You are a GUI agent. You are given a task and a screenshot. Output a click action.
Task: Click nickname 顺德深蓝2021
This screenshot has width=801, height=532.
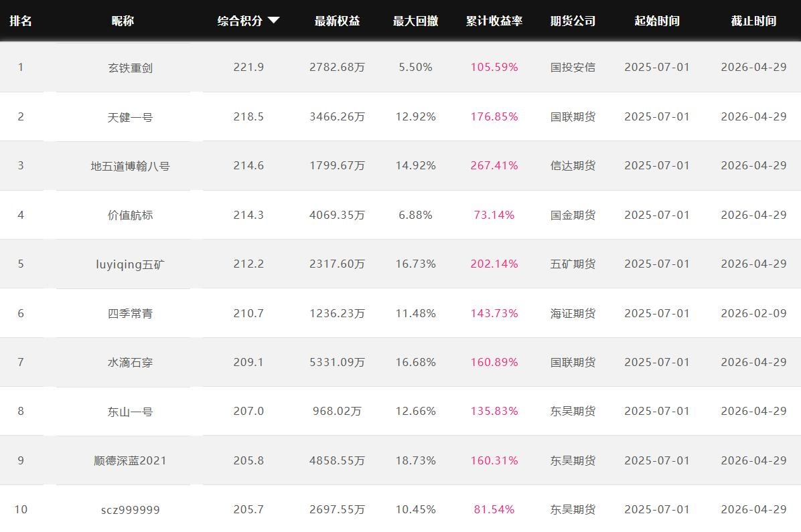130,460
